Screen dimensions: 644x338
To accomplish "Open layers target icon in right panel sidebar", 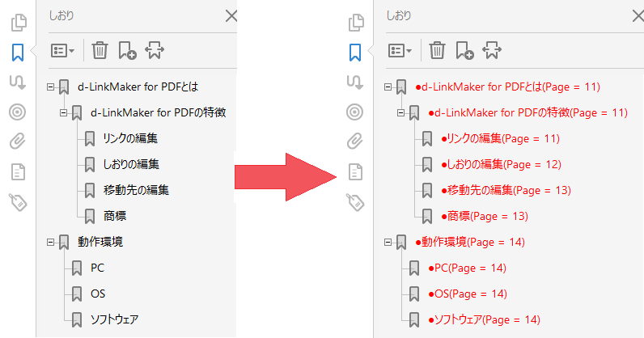I will click(355, 112).
